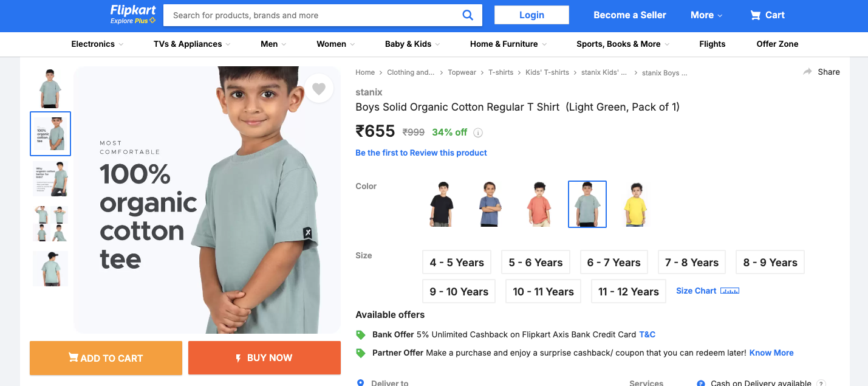The image size is (868, 386).
Task: Click Cash on Delivery help icon
Action: click(x=821, y=383)
